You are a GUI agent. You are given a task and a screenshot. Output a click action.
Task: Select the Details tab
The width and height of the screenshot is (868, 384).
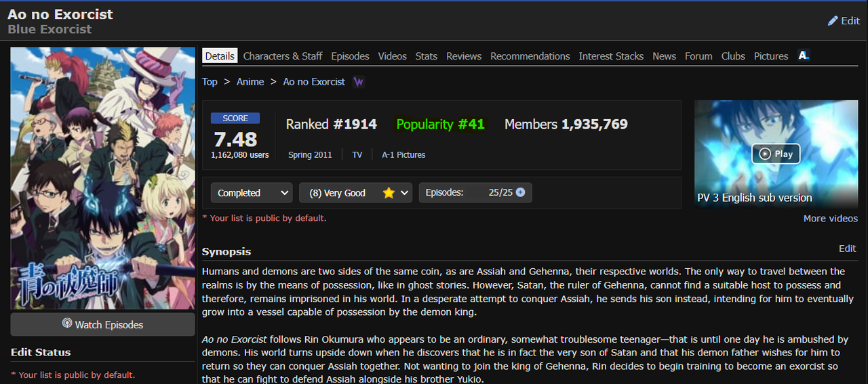coord(220,56)
